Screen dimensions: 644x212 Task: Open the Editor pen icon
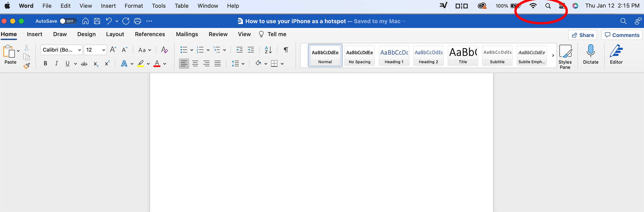coord(616,54)
